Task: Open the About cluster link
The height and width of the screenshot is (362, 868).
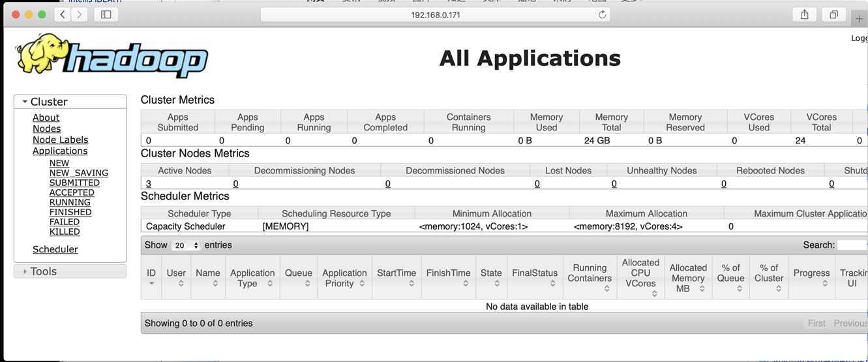Action: [x=46, y=117]
